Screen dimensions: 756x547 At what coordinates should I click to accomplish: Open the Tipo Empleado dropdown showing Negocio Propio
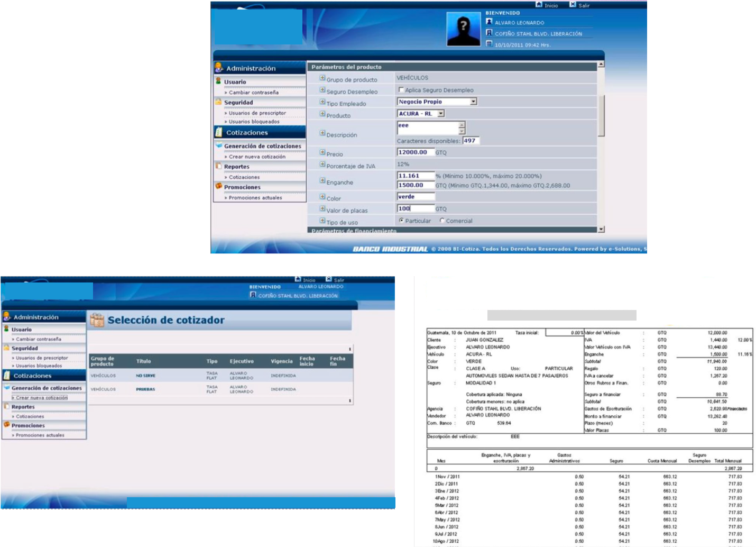tap(473, 102)
